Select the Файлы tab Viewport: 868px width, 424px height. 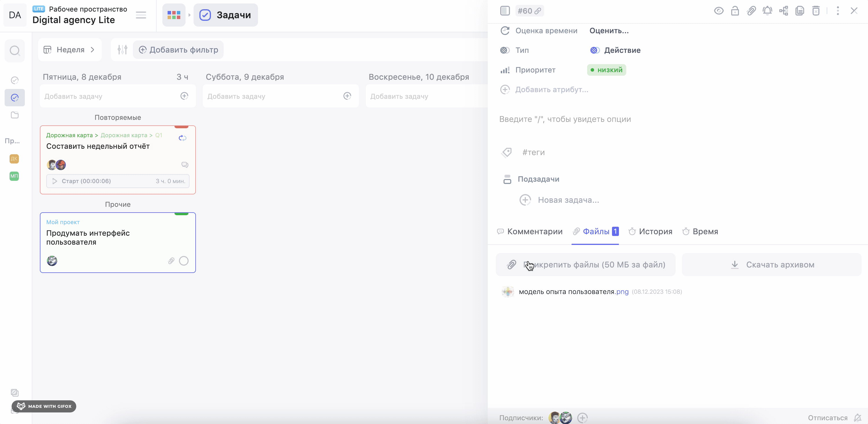[596, 232]
